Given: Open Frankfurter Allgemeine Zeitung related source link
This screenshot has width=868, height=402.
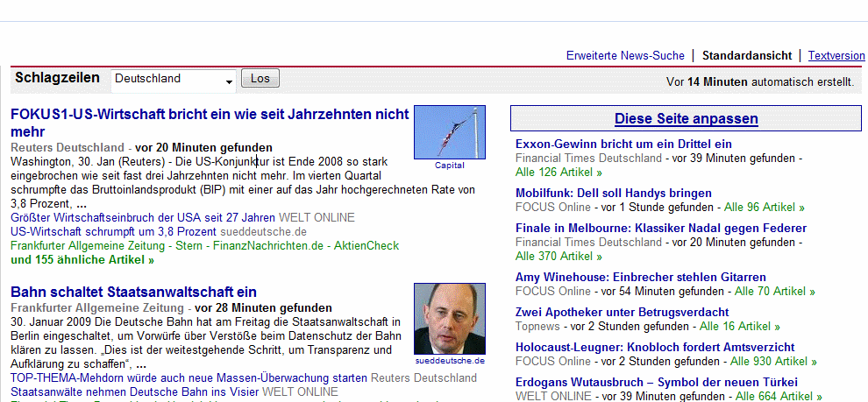Looking at the screenshot, I should tap(89, 245).
